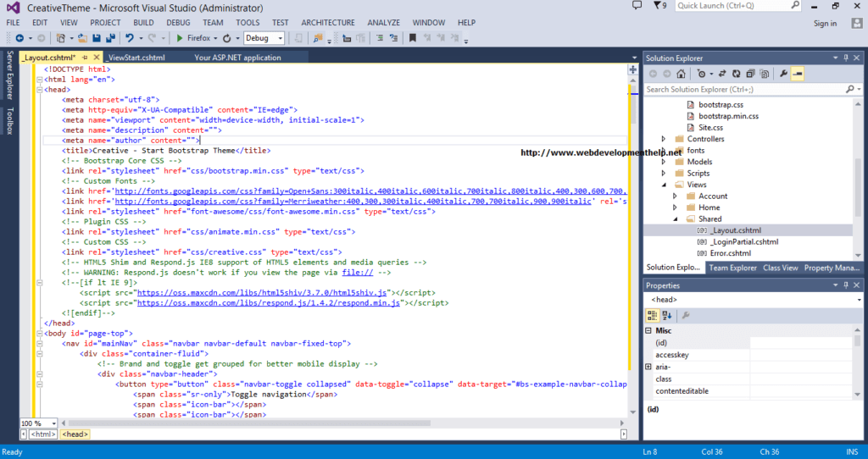Toggle Categorized view in Properties panel

[652, 315]
